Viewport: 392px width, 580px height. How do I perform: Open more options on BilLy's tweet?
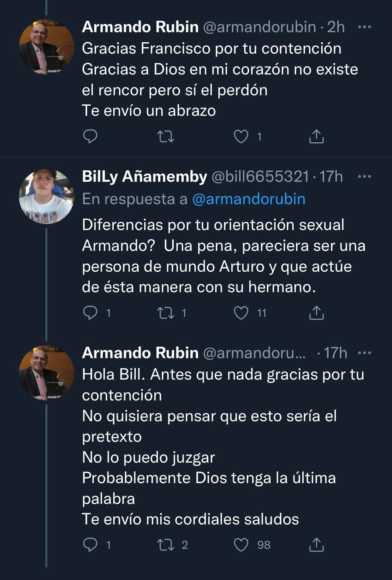tap(365, 176)
